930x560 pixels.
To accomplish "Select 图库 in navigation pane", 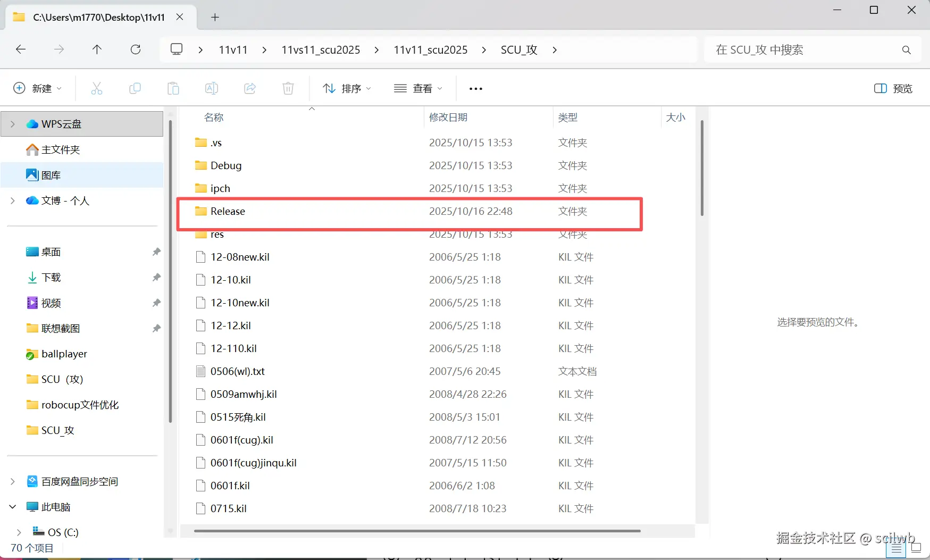I will pyautogui.click(x=82, y=175).
